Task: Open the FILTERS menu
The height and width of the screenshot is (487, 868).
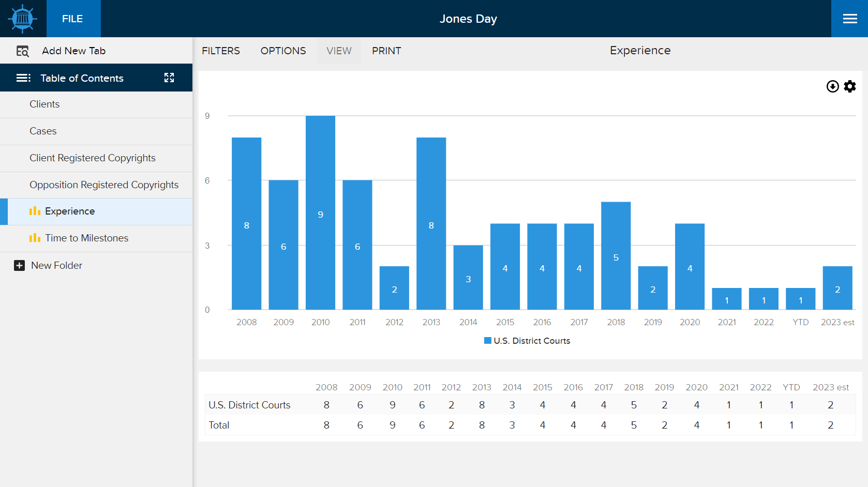Action: 221,51
